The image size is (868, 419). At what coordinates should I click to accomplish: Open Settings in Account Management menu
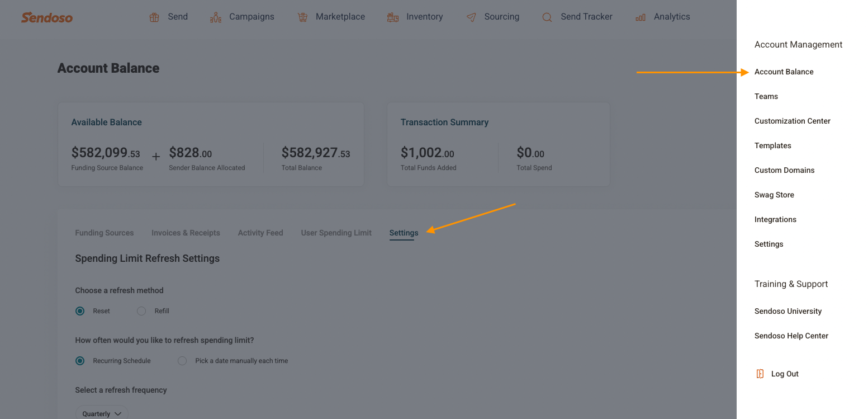coord(769,244)
